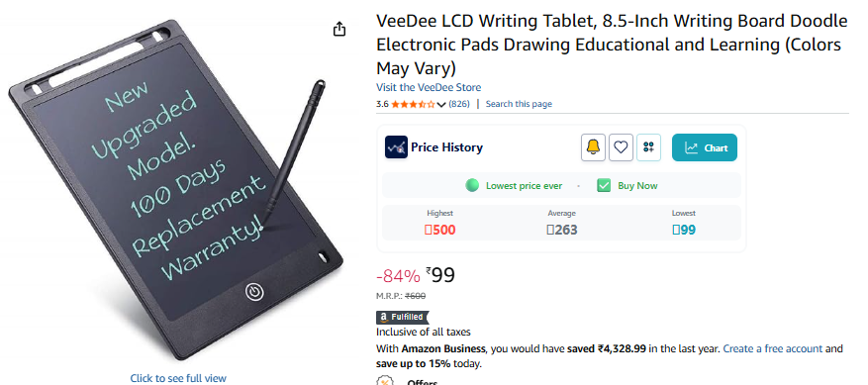Click Search this page link
Viewport: 868px width, 385px height.
[x=519, y=104]
